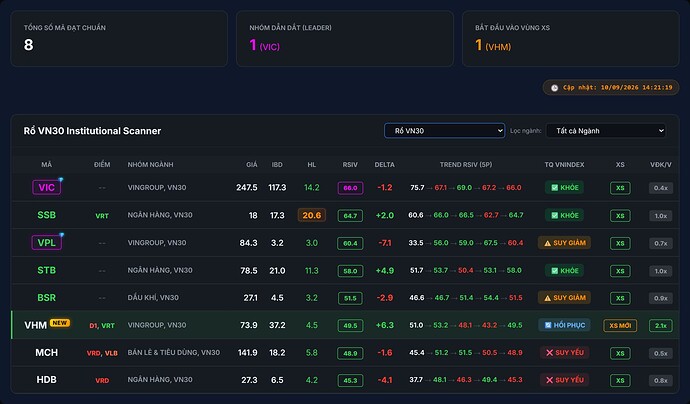This screenshot has height=404, width=690.
Task: Select the VPL ticker badge
Action: pos(47,242)
